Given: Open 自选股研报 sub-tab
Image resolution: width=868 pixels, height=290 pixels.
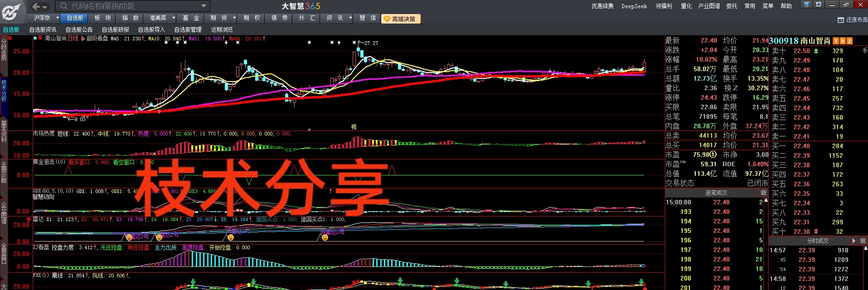Looking at the screenshot, I should click(115, 29).
